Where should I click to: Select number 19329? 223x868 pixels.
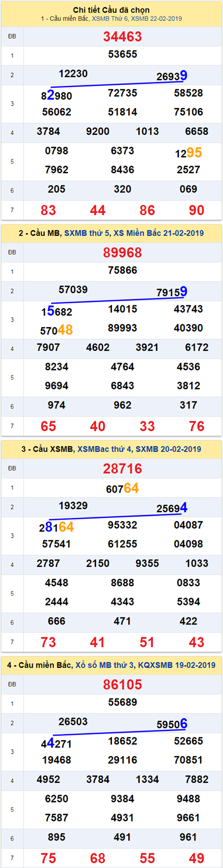pyautogui.click(x=73, y=506)
